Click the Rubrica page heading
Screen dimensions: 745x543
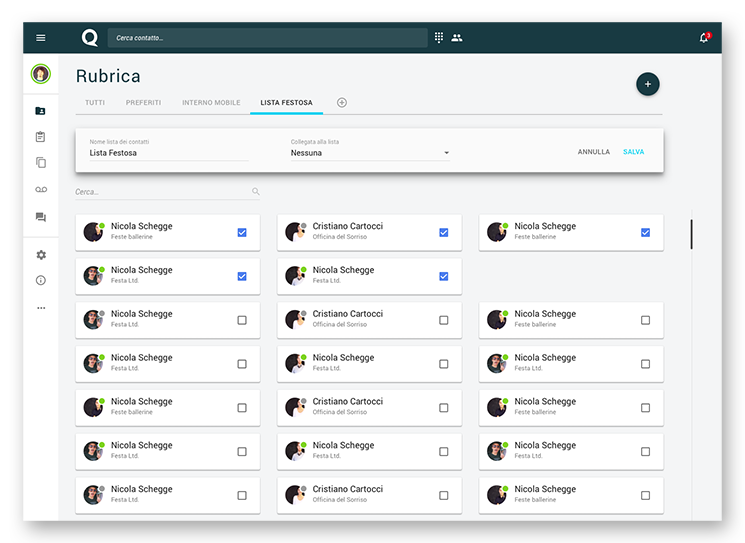(x=108, y=76)
